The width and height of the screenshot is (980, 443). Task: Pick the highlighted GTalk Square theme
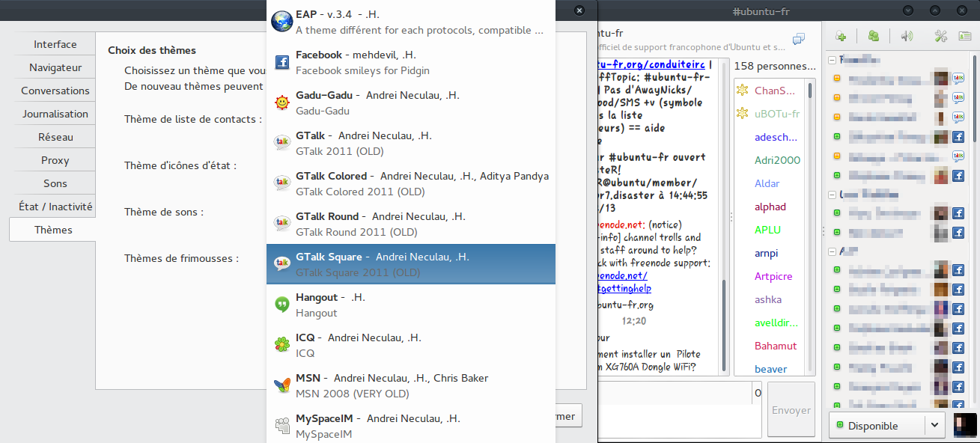(411, 265)
